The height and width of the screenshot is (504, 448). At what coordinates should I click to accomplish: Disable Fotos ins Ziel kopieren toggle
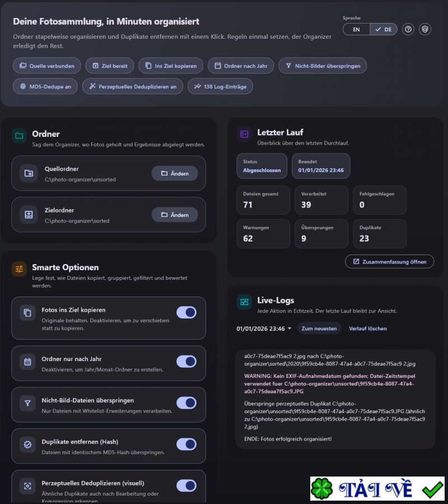coord(186,313)
